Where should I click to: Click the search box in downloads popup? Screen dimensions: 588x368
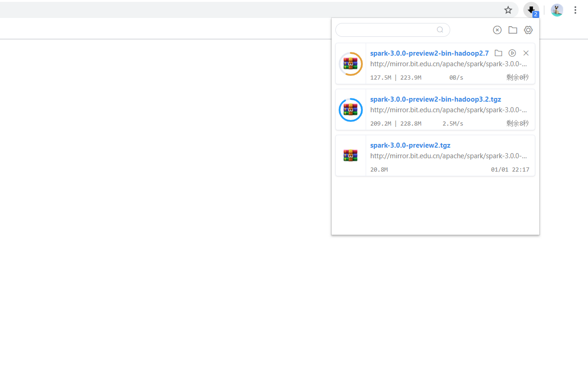coord(393,30)
